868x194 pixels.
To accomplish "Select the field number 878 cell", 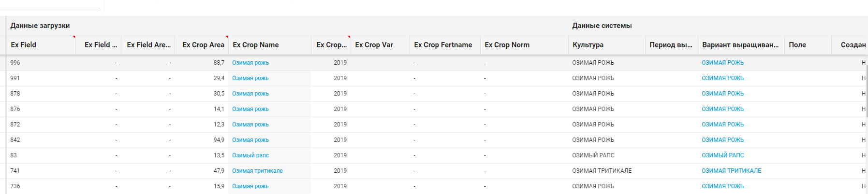I will [15, 94].
